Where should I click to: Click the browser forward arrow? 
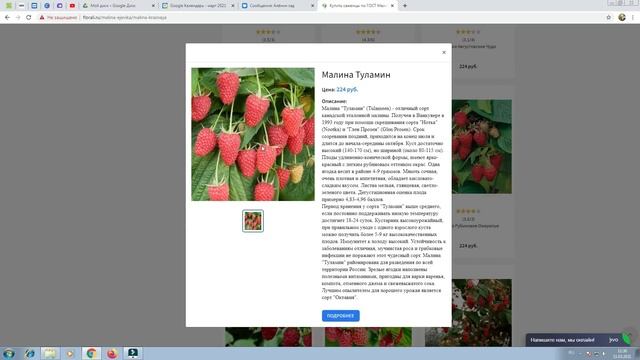click(18, 18)
